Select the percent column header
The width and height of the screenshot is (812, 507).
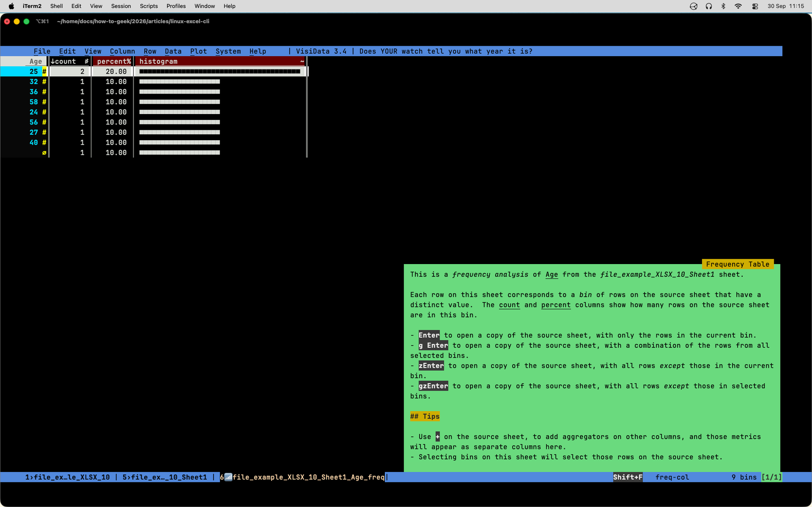[113, 61]
